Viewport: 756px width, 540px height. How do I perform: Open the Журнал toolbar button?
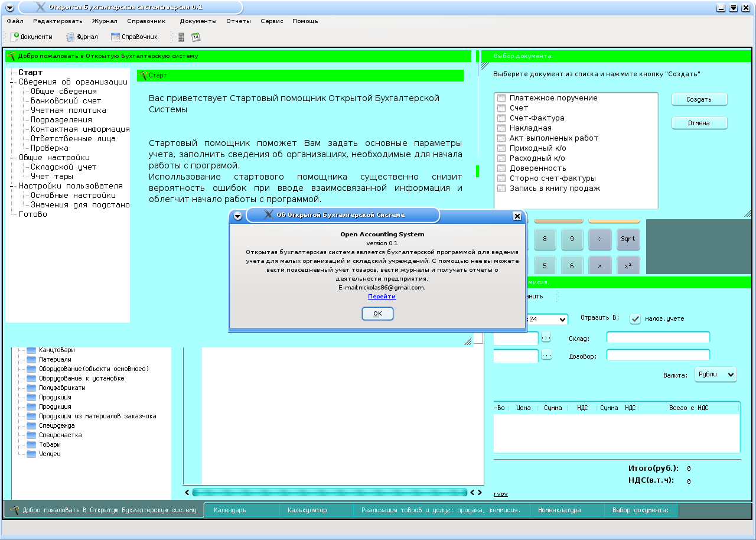[x=82, y=37]
